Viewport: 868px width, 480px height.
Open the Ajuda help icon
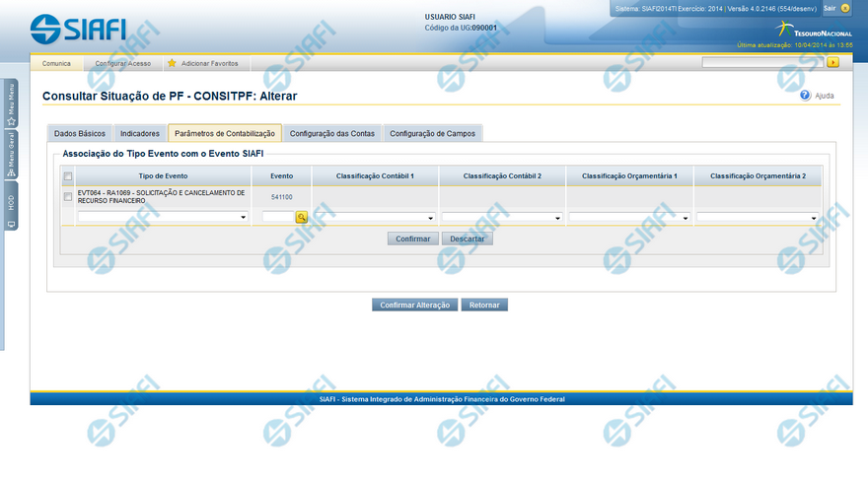tap(805, 96)
